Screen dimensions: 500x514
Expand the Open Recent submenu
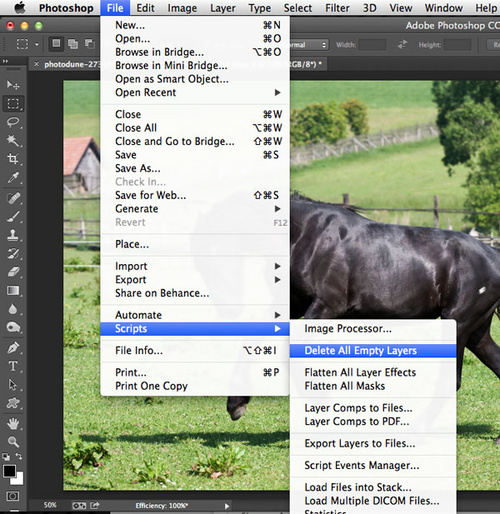(195, 92)
